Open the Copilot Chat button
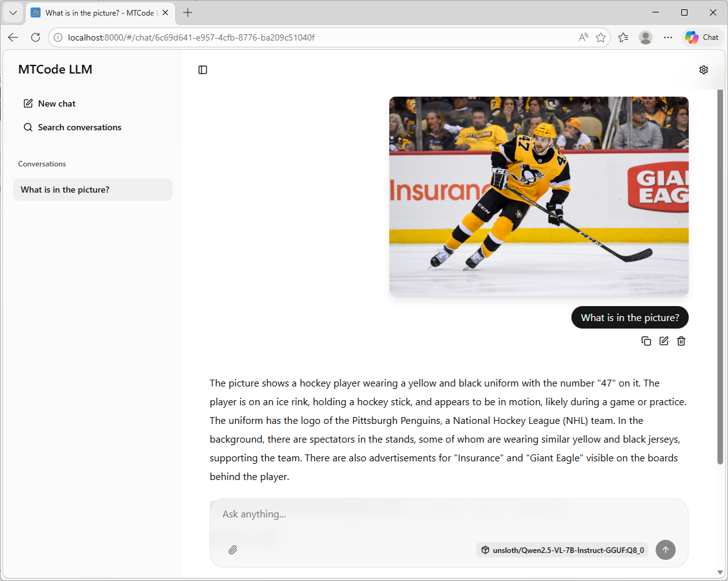728x581 pixels. pyautogui.click(x=702, y=37)
